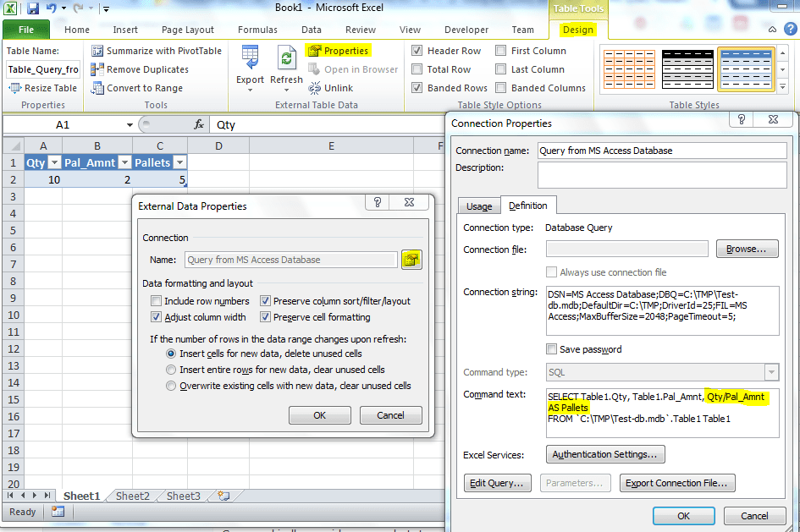Image resolution: width=800 pixels, height=532 pixels.
Task: Select the black table style thumbnail
Action: 687,69
